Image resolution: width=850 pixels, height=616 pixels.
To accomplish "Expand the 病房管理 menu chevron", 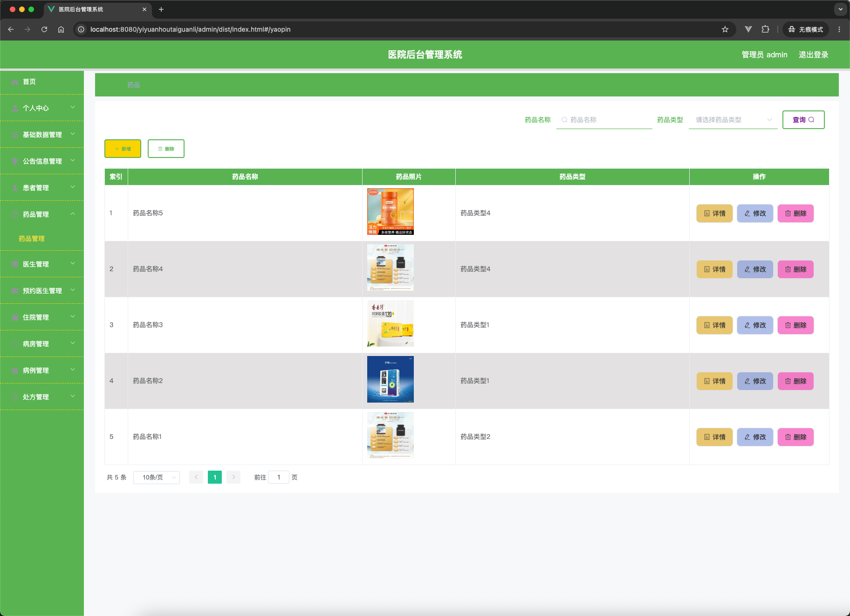I will coord(73,343).
